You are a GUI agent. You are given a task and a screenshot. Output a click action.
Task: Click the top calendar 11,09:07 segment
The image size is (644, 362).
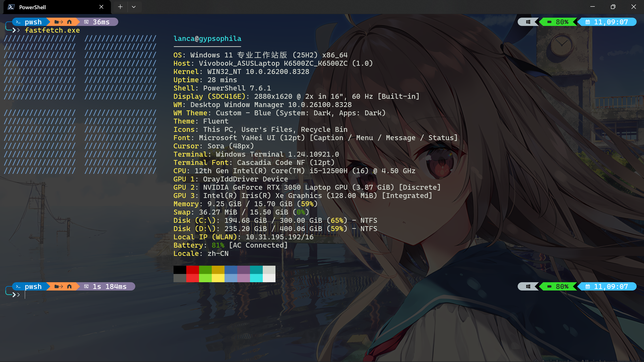point(607,22)
